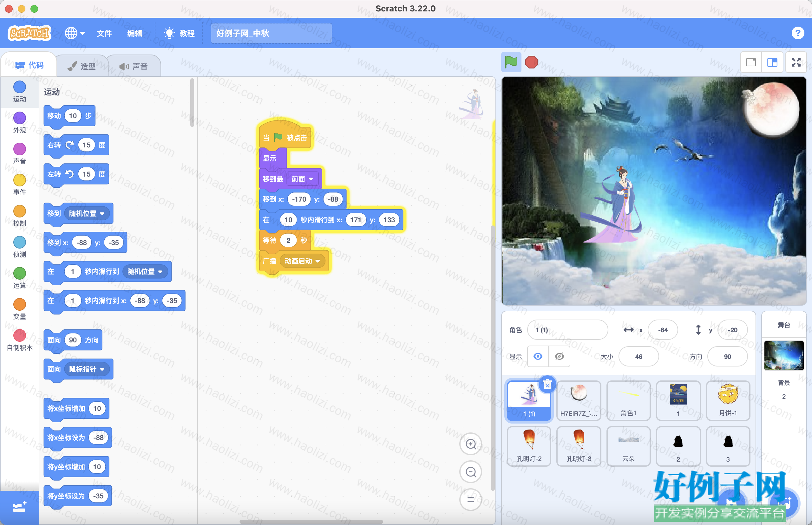Image resolution: width=812 pixels, height=525 pixels.
Task: Open 前面 dropdown in 移到最 block
Action: (x=303, y=178)
